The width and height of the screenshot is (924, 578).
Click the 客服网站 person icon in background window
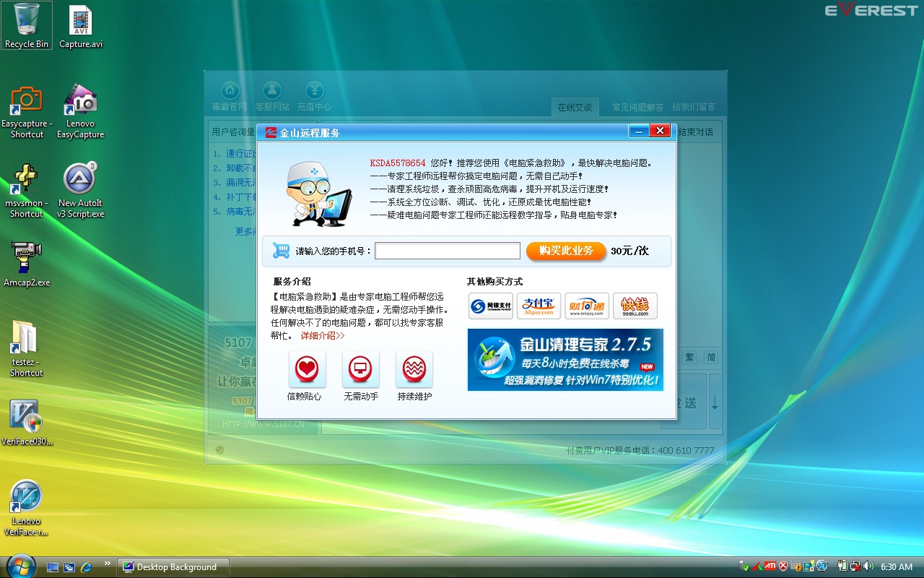coord(272,90)
